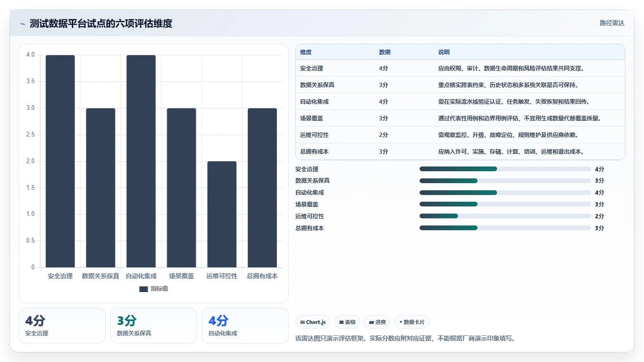Open the 自动化集成 4分 data card
Image resolution: width=644 pixels, height=362 pixels.
coord(245,325)
